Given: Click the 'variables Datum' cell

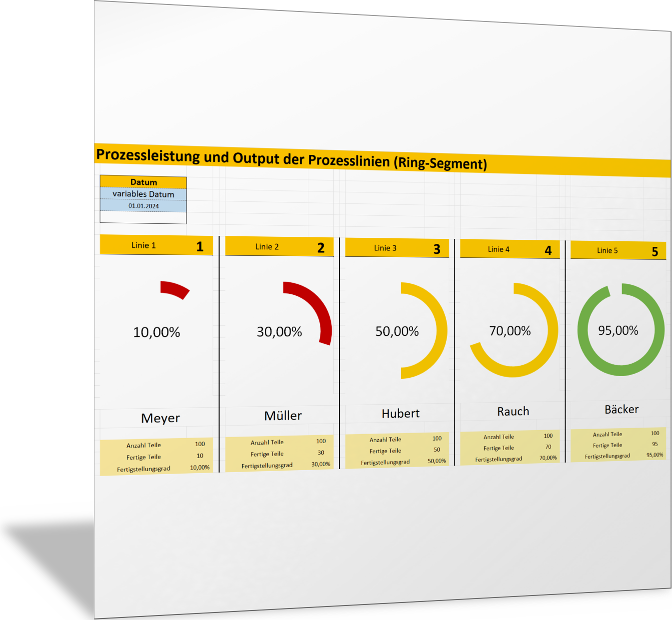Looking at the screenshot, I should (x=143, y=194).
